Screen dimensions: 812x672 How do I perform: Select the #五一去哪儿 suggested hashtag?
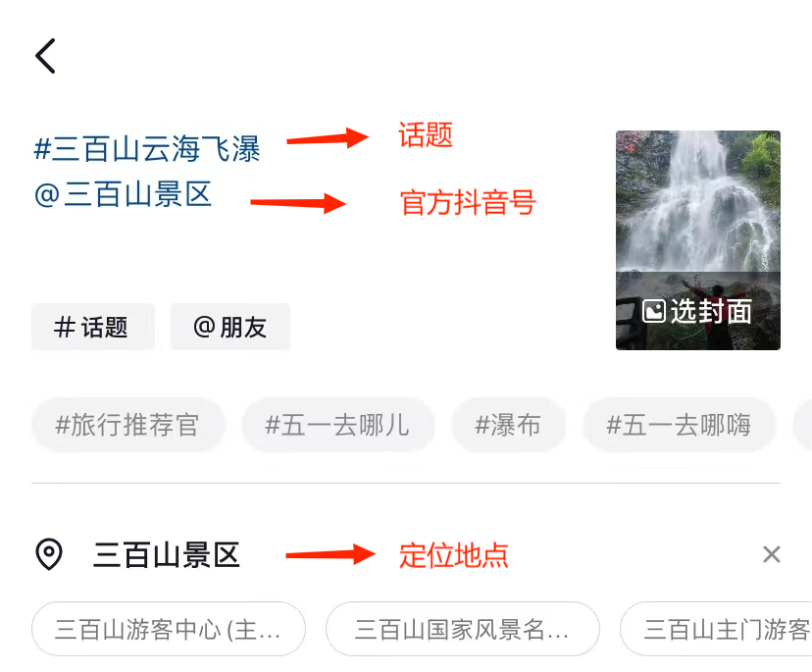(x=337, y=426)
